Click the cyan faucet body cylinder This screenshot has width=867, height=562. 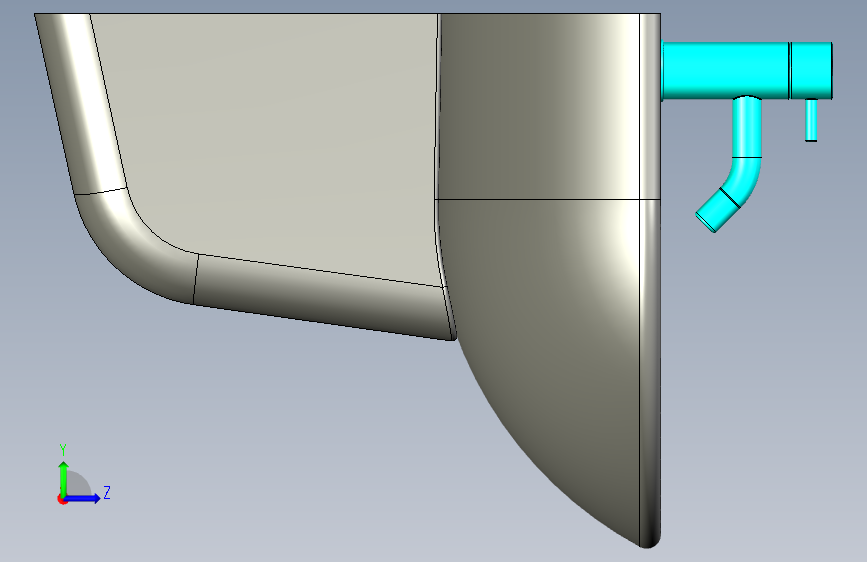[x=725, y=70]
